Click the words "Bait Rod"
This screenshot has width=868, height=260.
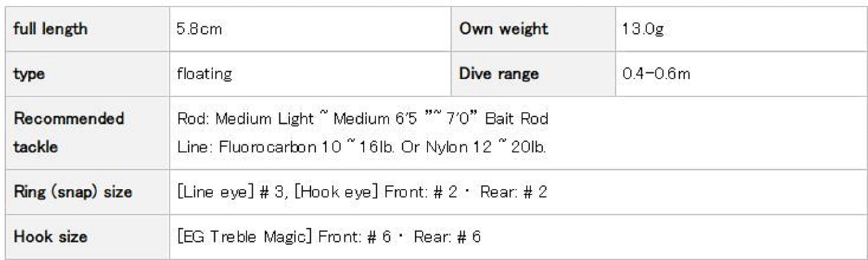(x=516, y=118)
